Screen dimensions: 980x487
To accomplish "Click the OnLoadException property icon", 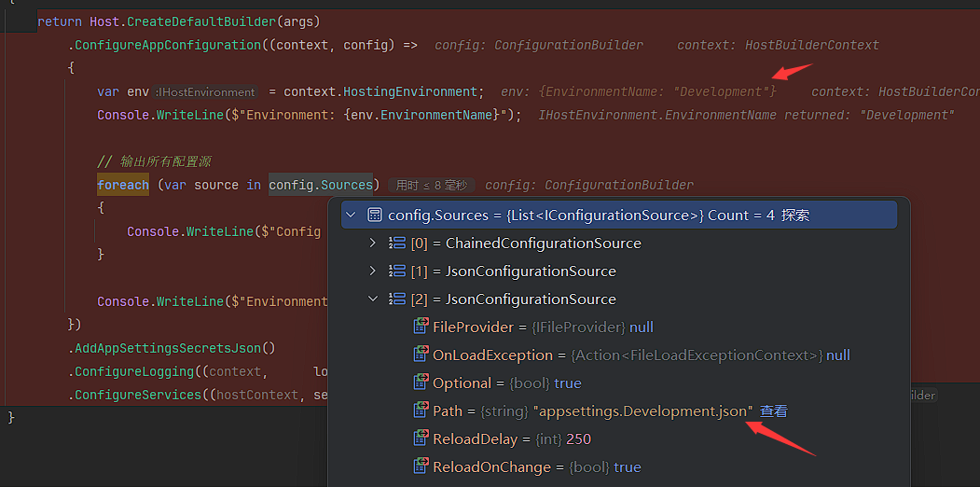I will (x=421, y=355).
